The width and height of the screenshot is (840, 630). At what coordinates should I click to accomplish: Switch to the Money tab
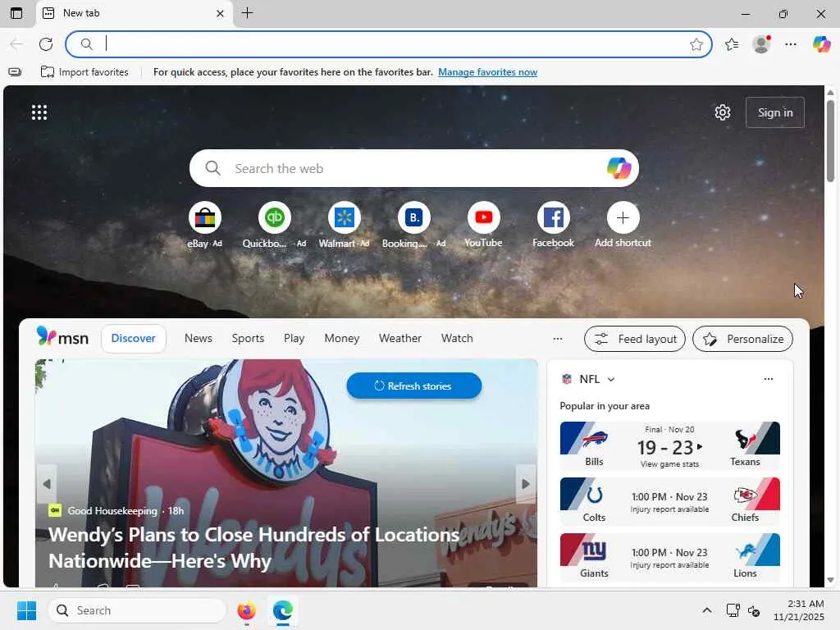tap(342, 339)
